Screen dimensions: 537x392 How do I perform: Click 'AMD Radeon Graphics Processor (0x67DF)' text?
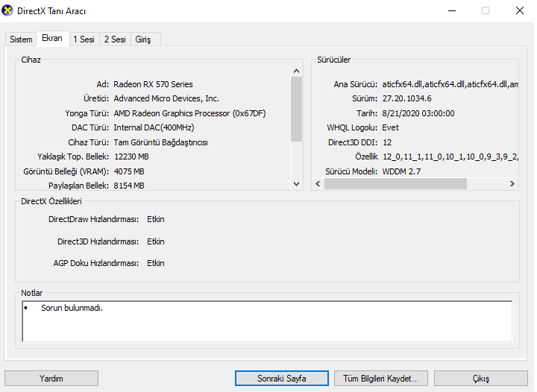click(x=189, y=113)
